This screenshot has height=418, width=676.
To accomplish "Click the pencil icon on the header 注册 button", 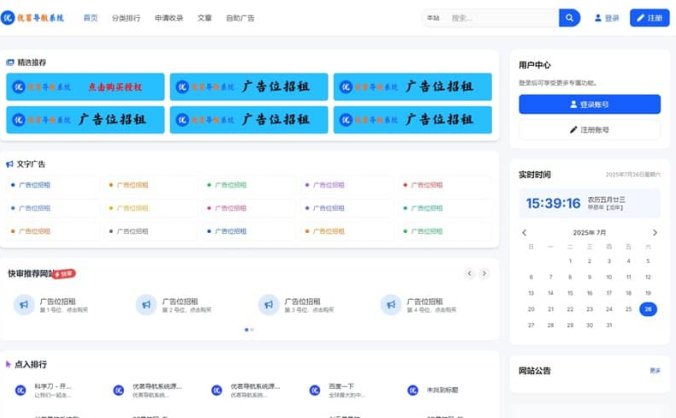I will (x=641, y=18).
